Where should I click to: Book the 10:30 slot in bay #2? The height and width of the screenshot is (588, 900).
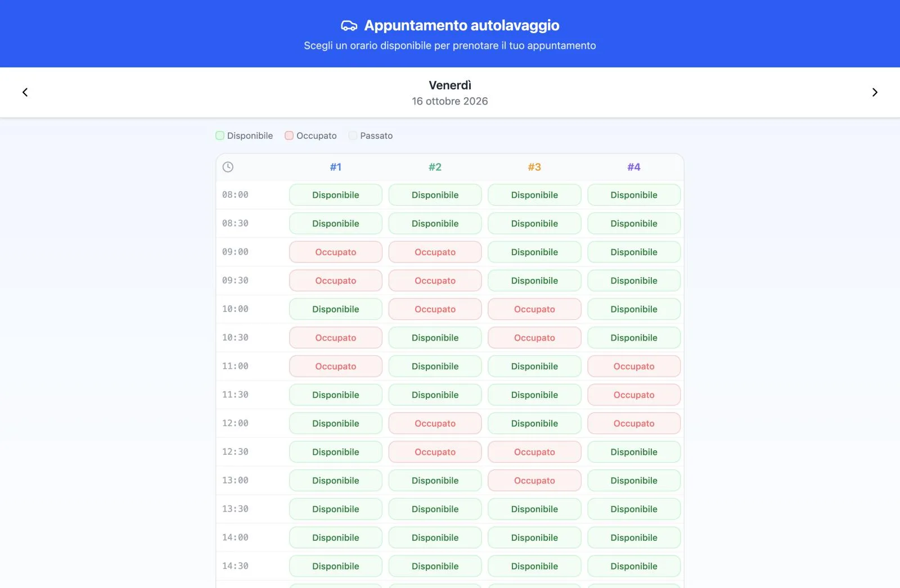tap(435, 338)
